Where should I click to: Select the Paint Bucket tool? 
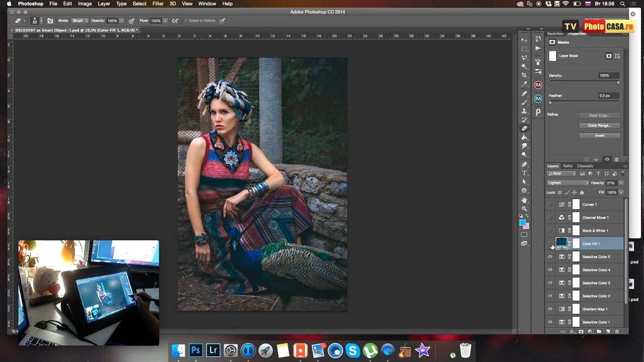pos(524,137)
